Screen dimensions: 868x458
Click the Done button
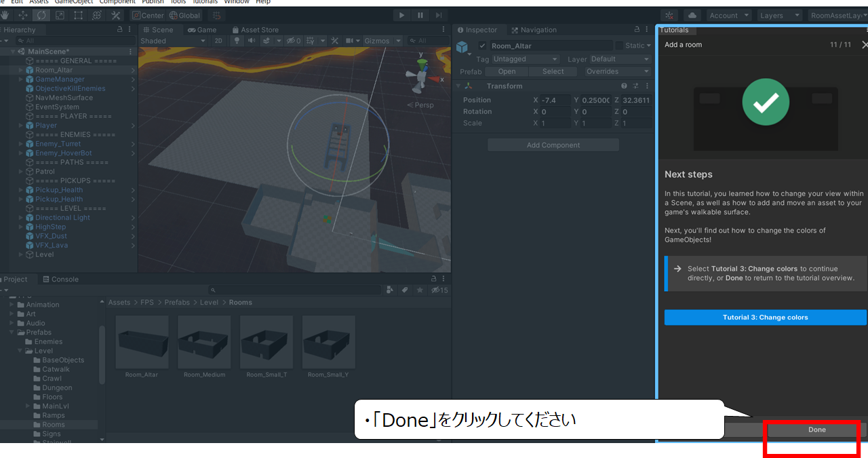pyautogui.click(x=817, y=430)
